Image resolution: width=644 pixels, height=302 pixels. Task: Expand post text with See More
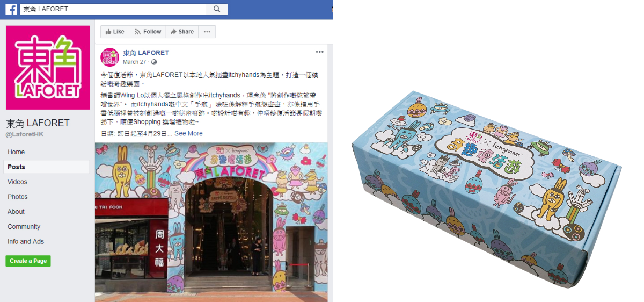tap(188, 133)
